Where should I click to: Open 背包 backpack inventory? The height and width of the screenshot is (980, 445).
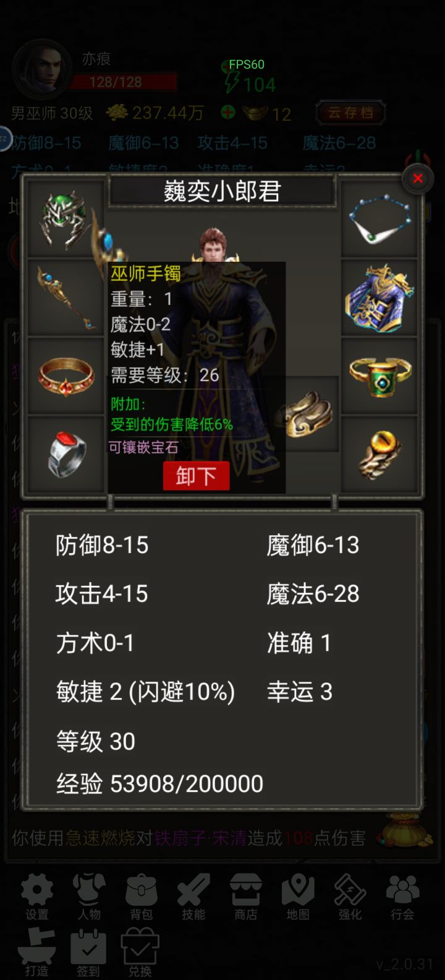click(x=141, y=897)
